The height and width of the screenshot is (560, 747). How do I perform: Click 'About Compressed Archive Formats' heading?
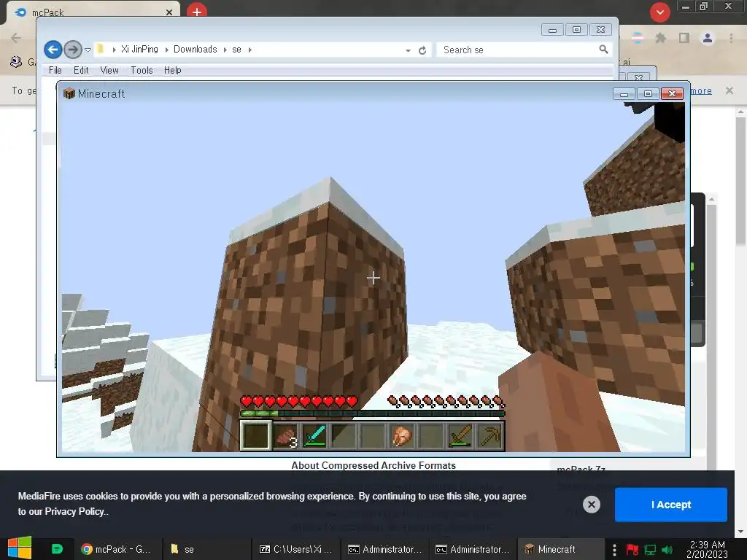(373, 465)
